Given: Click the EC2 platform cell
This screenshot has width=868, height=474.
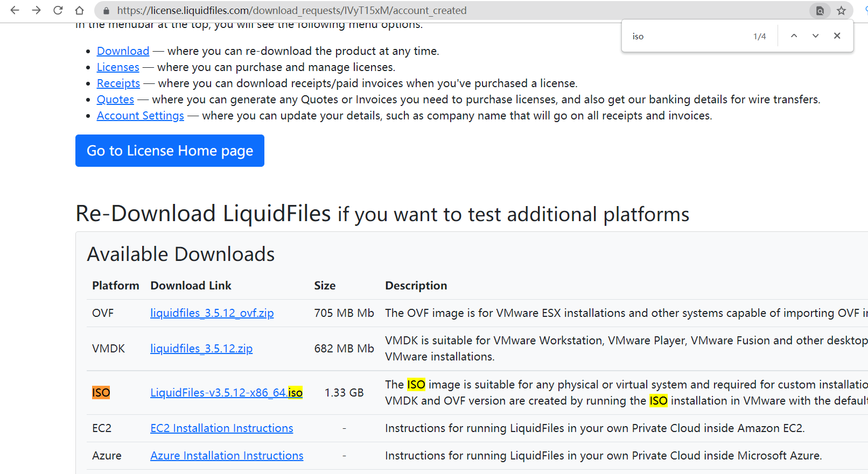Looking at the screenshot, I should (102, 428).
